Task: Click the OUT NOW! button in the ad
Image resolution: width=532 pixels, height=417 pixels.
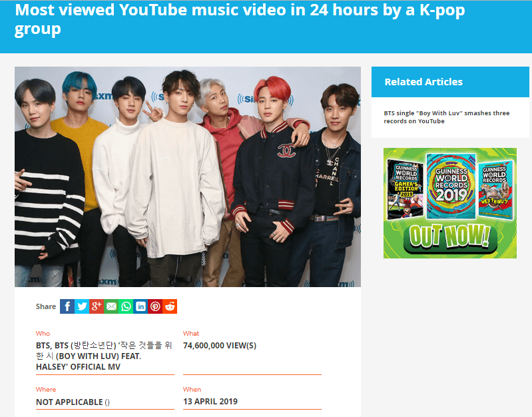Action: pos(450,237)
